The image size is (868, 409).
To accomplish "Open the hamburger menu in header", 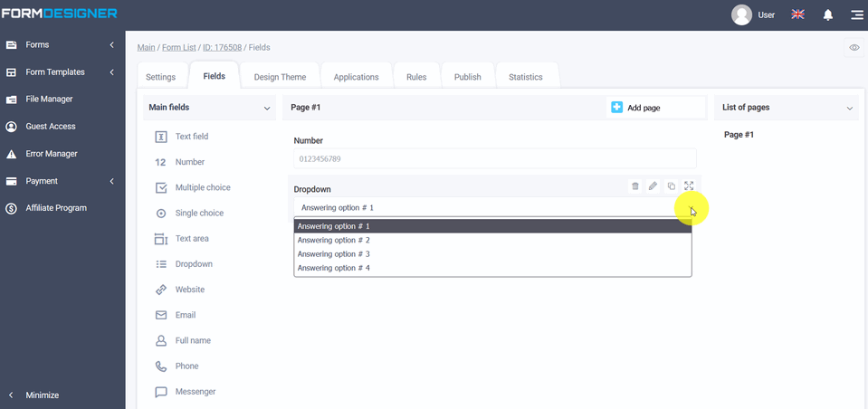I will [856, 14].
